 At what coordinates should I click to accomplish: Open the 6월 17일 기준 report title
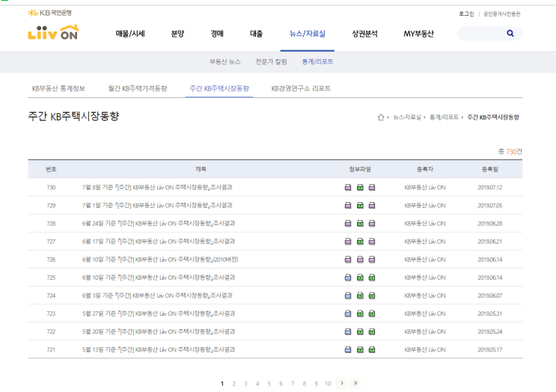[159, 242]
